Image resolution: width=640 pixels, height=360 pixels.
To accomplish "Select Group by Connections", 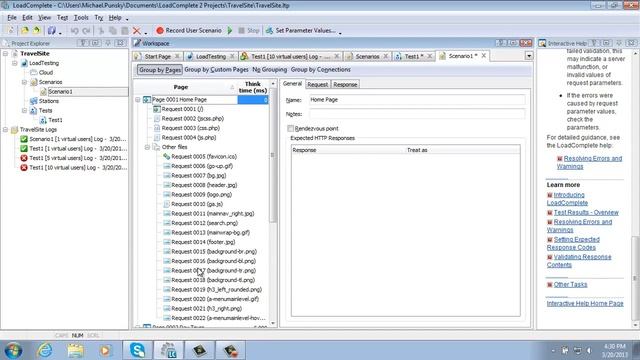I will tap(321, 70).
